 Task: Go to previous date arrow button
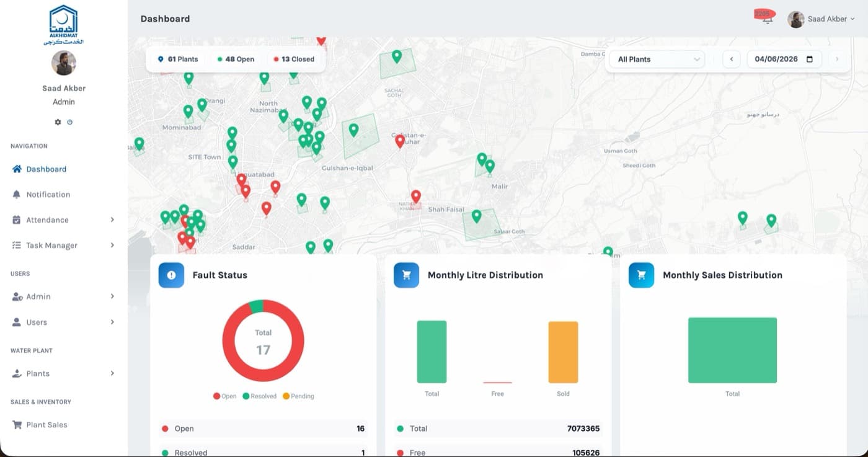tap(732, 60)
